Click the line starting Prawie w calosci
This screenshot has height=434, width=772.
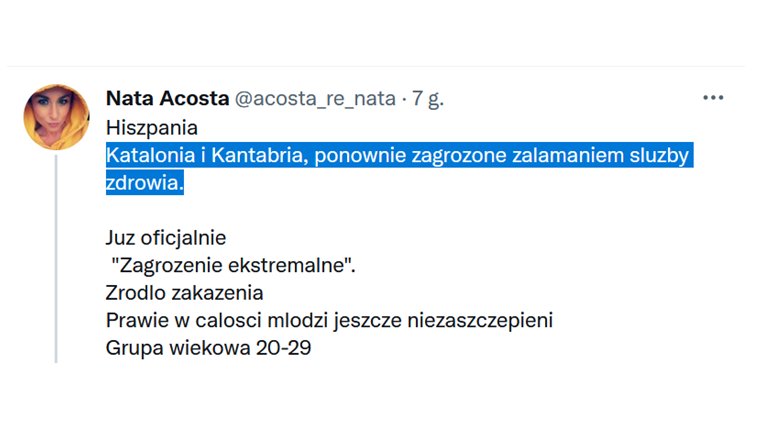329,321
